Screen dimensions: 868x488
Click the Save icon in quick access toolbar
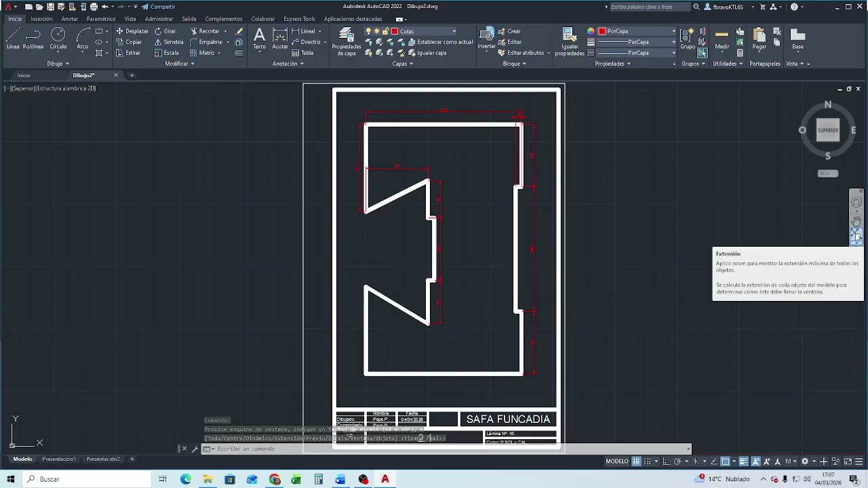[x=50, y=7]
